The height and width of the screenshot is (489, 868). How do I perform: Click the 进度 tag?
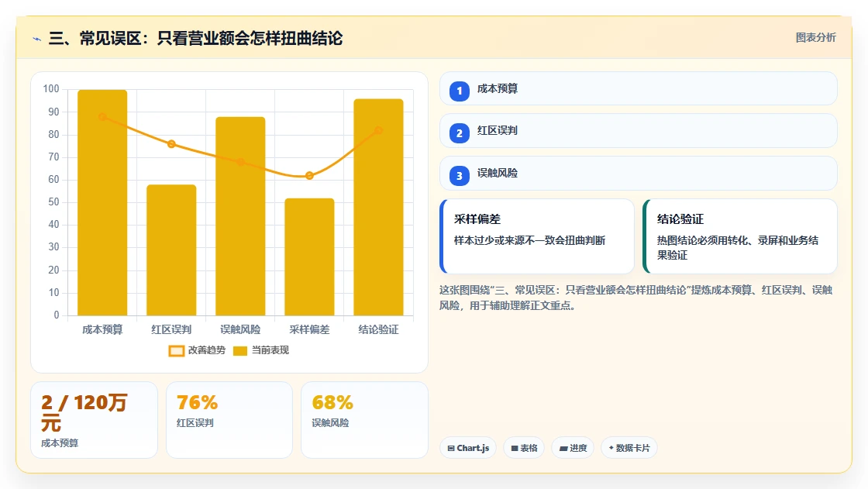(573, 448)
